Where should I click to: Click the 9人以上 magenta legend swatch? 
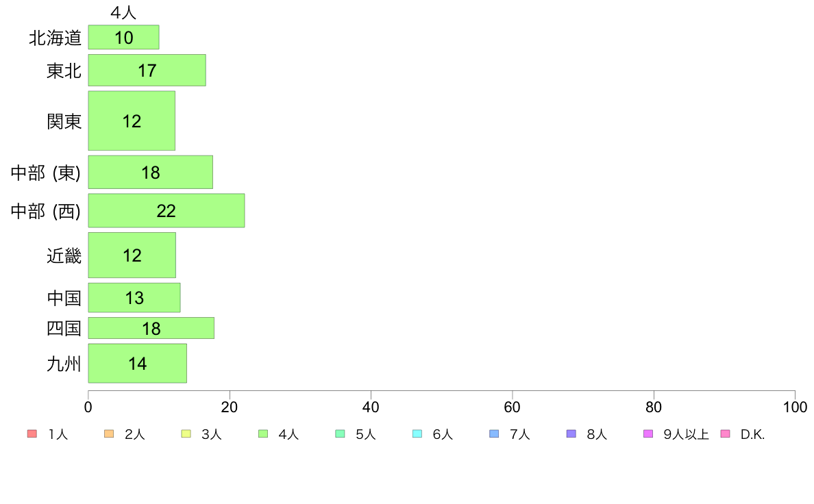click(648, 434)
